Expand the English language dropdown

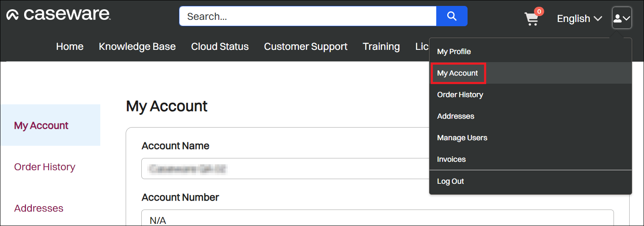coord(579,19)
